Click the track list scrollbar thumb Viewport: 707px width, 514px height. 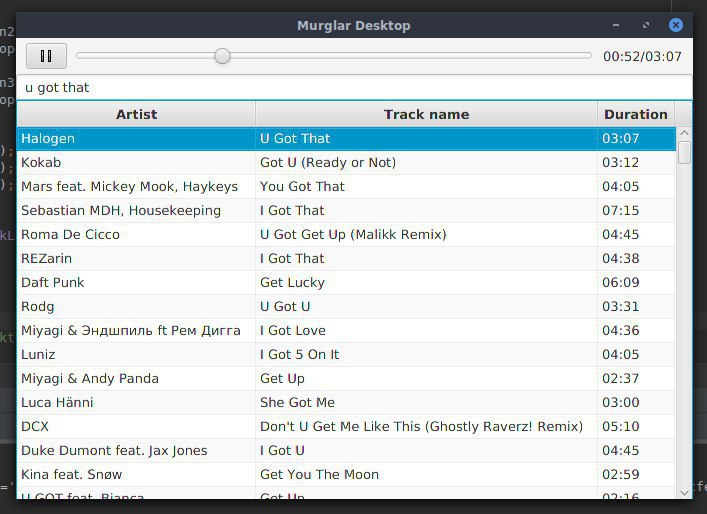click(x=684, y=152)
